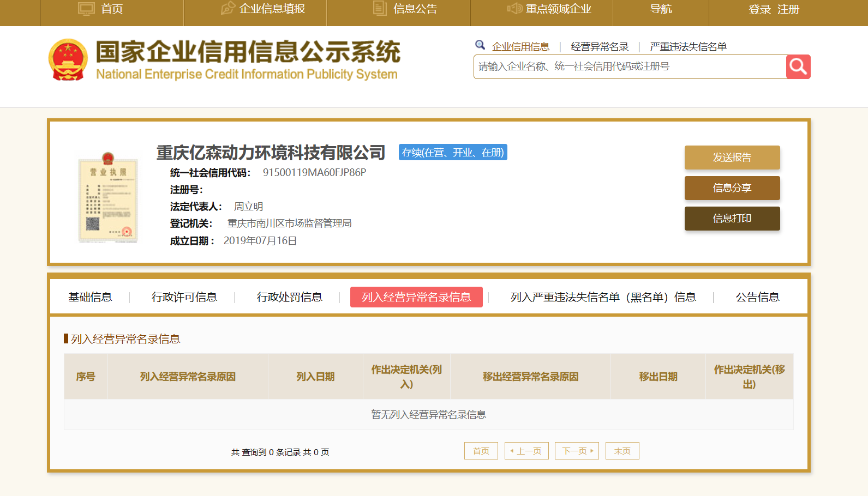Screen dimensions: 868x496
Task: Click the 首页 monitor icon in the top nav
Action: (x=86, y=9)
